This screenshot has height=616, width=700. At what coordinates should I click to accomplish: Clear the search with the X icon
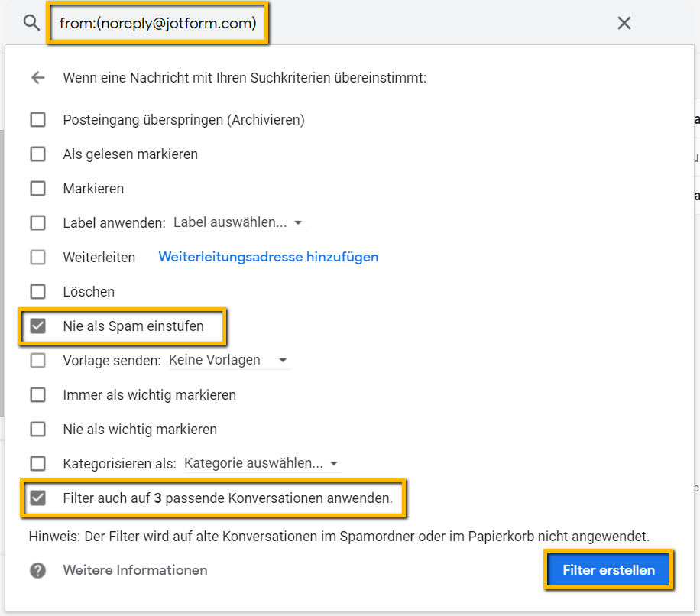click(x=624, y=23)
